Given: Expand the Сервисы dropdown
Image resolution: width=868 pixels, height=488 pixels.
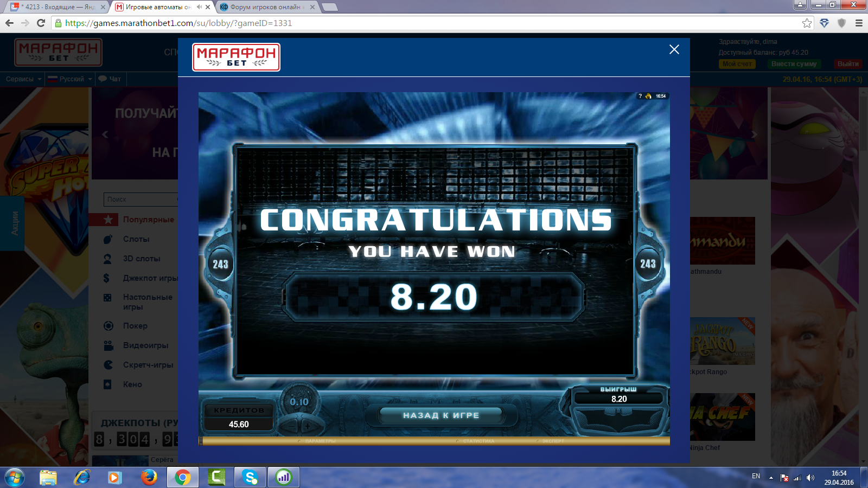Looking at the screenshot, I should tap(23, 79).
